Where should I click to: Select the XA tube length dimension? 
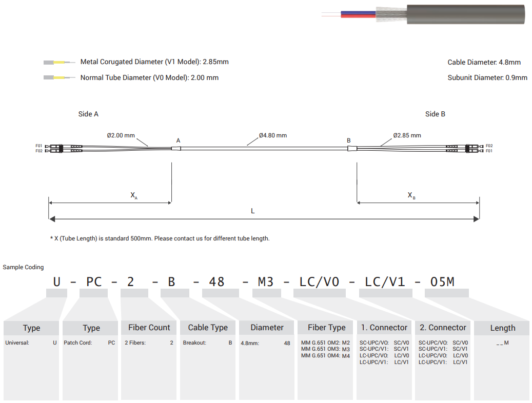[133, 195]
